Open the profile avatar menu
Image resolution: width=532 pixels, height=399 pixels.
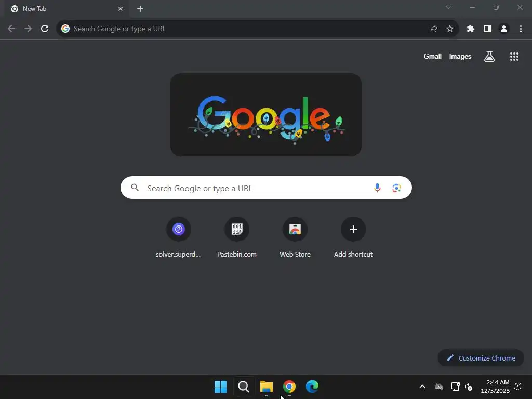click(504, 29)
